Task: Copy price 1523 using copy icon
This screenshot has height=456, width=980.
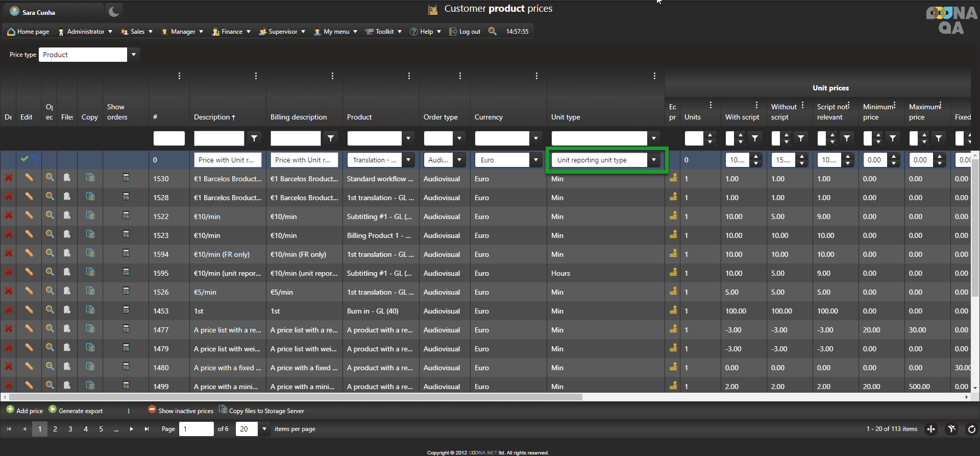Action: tap(90, 234)
